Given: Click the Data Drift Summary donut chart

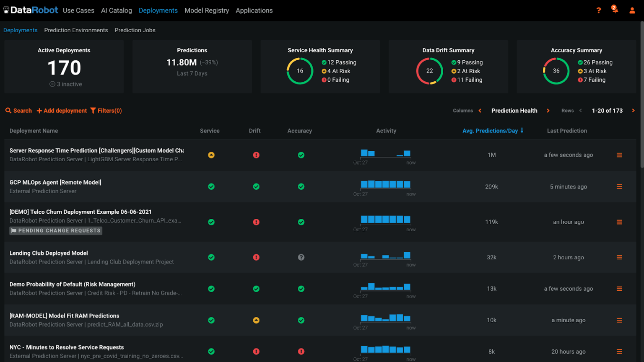Looking at the screenshot, I should [x=430, y=71].
